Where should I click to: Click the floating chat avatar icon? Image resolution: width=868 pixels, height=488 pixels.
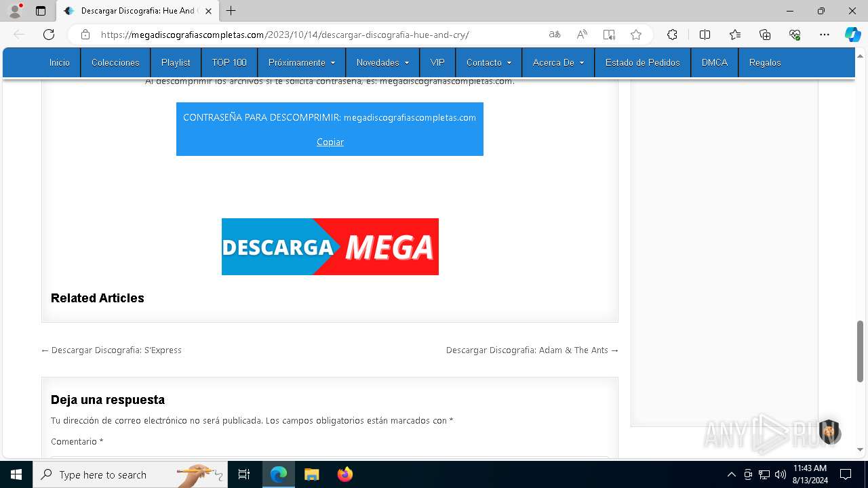[829, 432]
